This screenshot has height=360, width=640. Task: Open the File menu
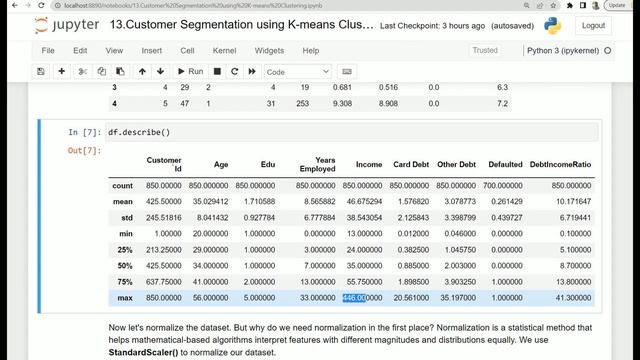48,51
